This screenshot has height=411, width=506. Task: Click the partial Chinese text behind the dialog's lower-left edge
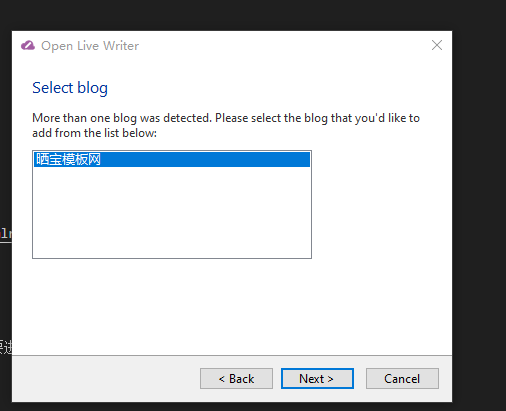[x=6, y=347]
